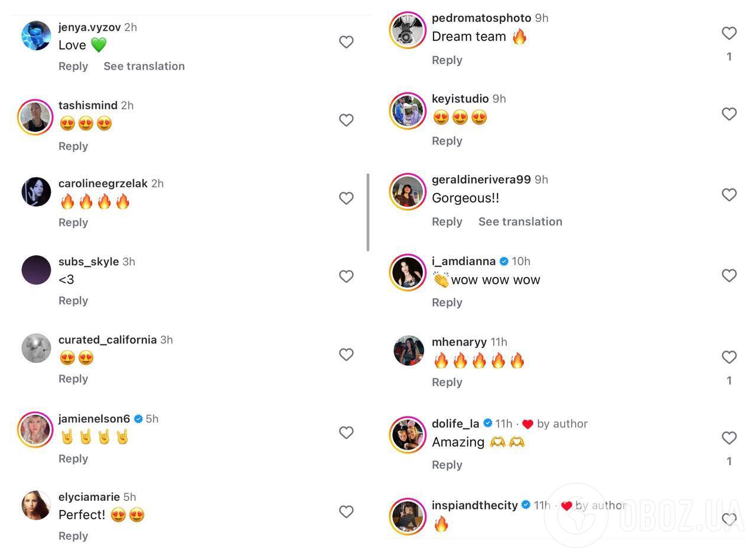Open inspiandthecity's profile via username

(474, 505)
